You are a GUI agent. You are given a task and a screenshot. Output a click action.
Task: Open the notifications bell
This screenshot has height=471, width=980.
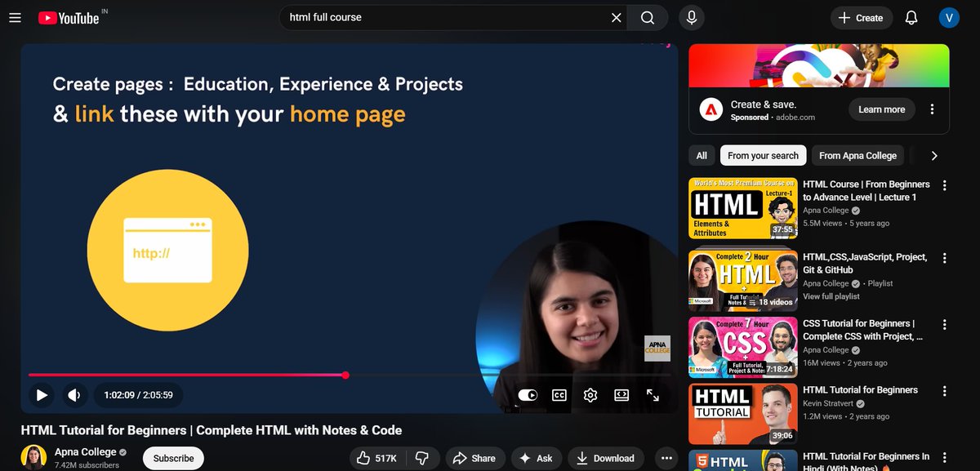(911, 17)
